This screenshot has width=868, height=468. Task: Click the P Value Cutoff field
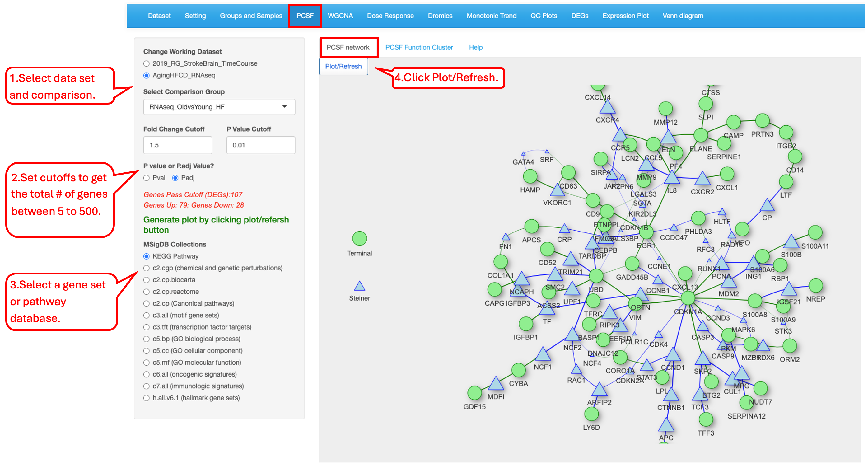click(260, 145)
